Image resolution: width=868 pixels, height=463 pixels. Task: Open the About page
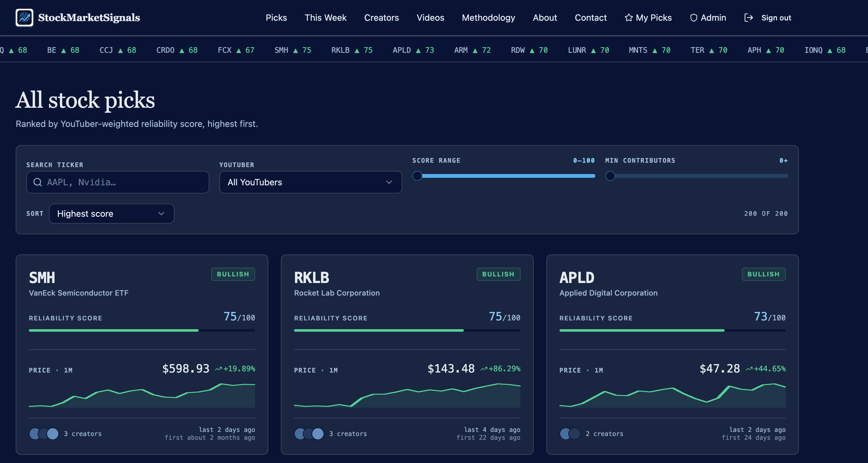[545, 18]
